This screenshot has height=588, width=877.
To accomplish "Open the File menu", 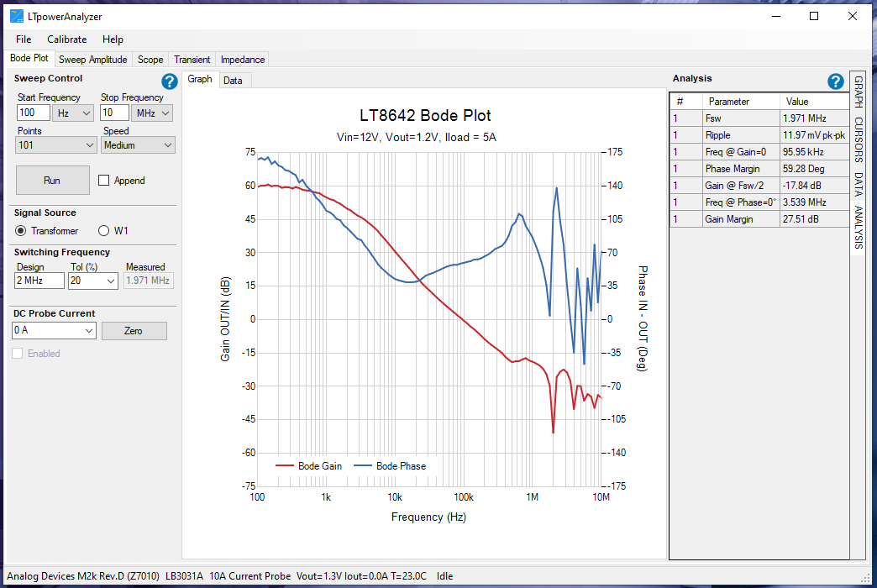I will pyautogui.click(x=23, y=39).
